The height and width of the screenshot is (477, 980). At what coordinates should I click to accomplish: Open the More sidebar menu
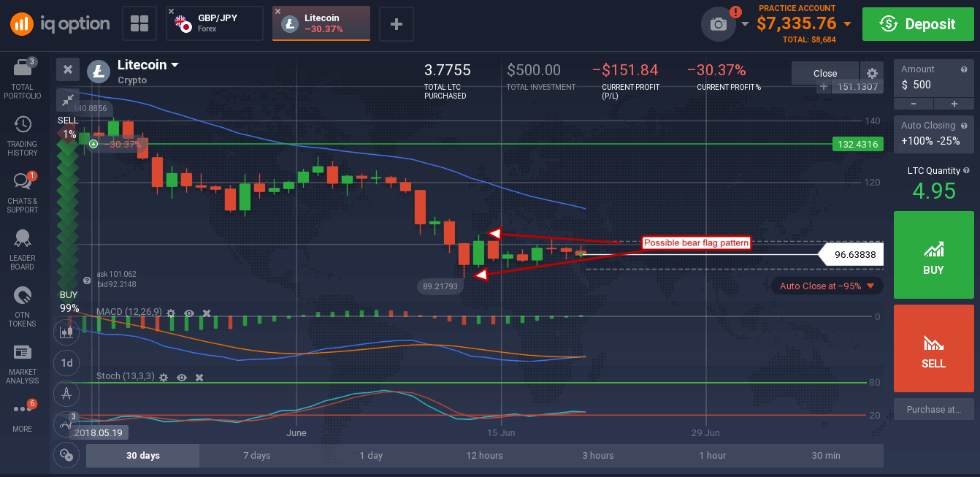pyautogui.click(x=23, y=415)
